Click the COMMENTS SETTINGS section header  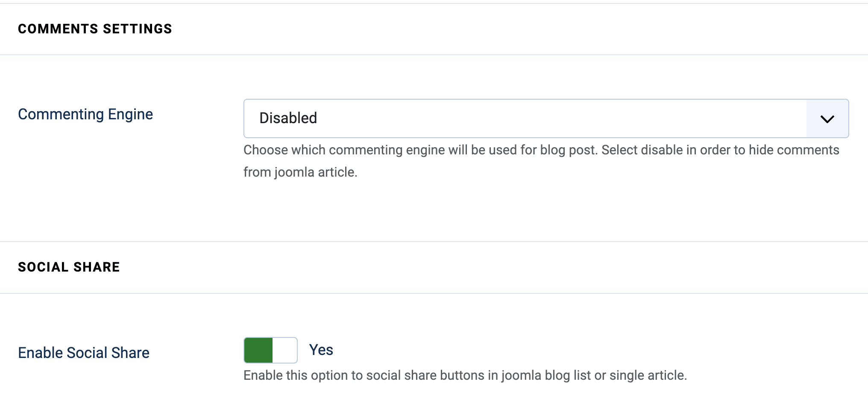coord(95,29)
